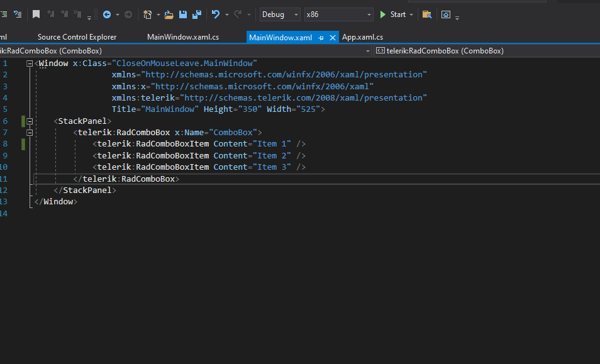Close the MainWindow.xaml tab
The height and width of the screenshot is (364, 600).
pos(333,38)
